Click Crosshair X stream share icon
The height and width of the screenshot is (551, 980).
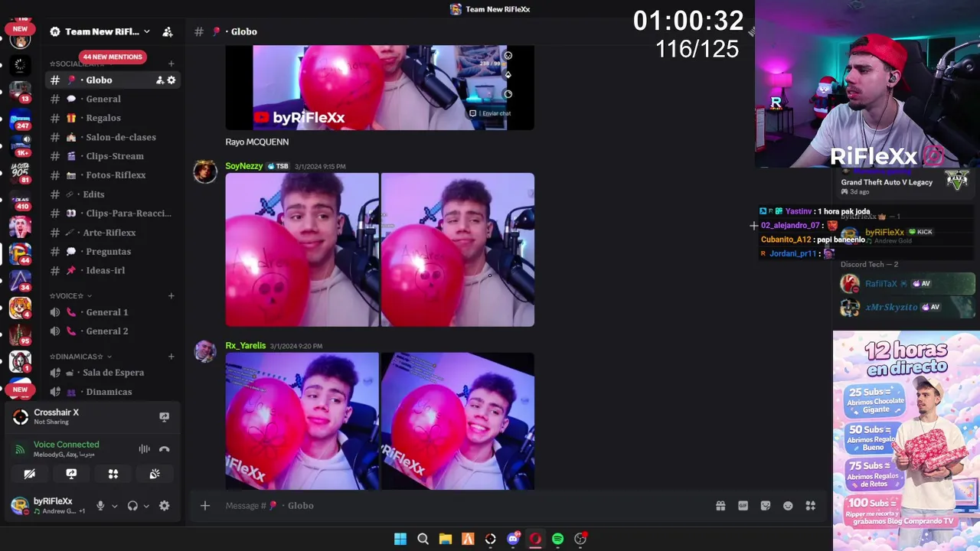pos(164,417)
